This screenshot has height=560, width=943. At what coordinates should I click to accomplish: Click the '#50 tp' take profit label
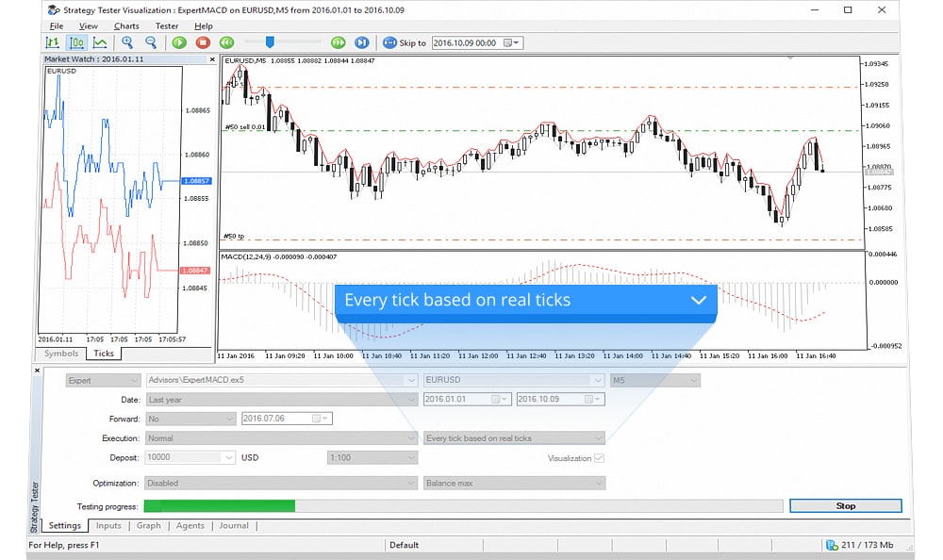click(234, 237)
